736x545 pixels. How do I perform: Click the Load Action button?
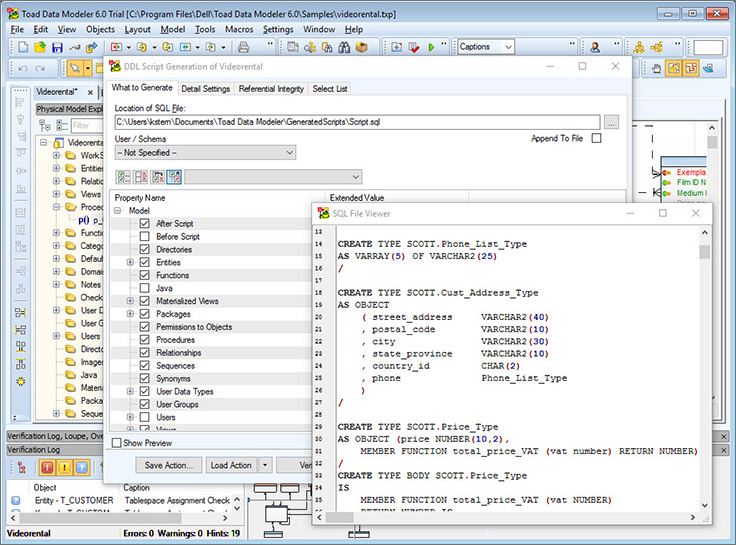(231, 465)
